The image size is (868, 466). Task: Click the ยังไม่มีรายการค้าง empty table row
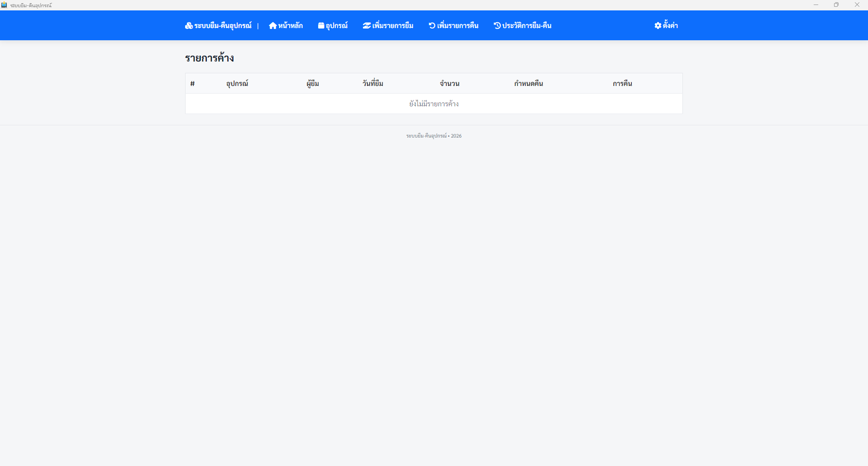coord(434,104)
